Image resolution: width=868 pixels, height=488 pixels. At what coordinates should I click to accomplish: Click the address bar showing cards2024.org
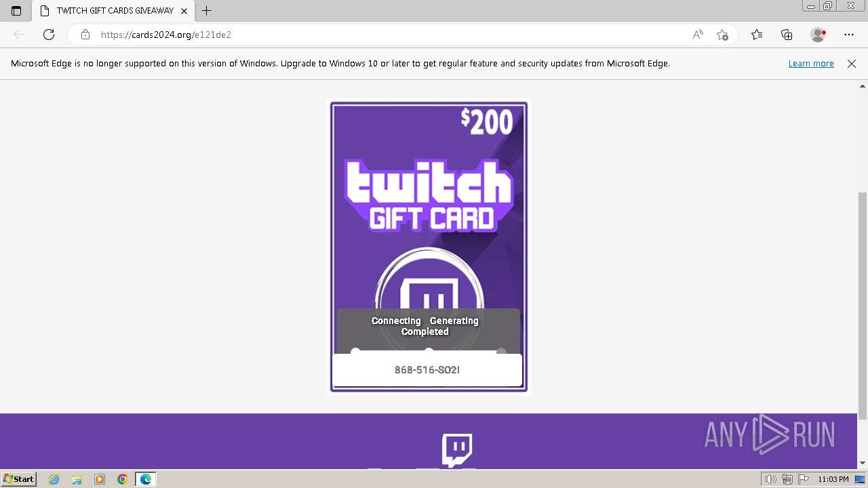(x=380, y=35)
